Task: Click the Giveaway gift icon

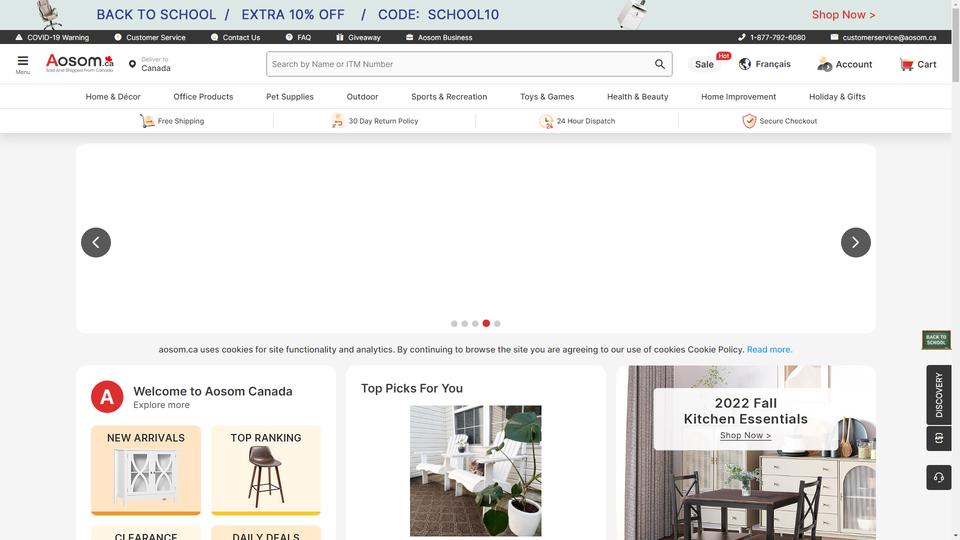Action: coord(340,37)
